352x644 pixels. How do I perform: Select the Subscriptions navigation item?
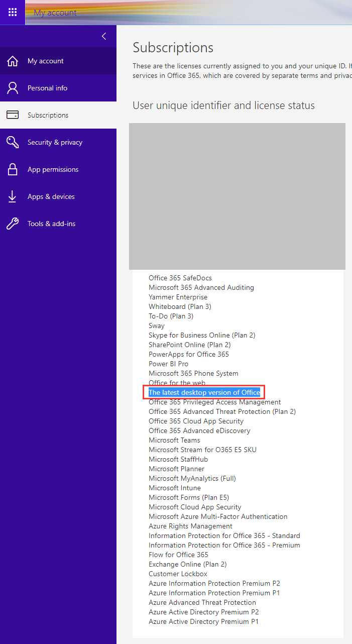pyautogui.click(x=58, y=115)
